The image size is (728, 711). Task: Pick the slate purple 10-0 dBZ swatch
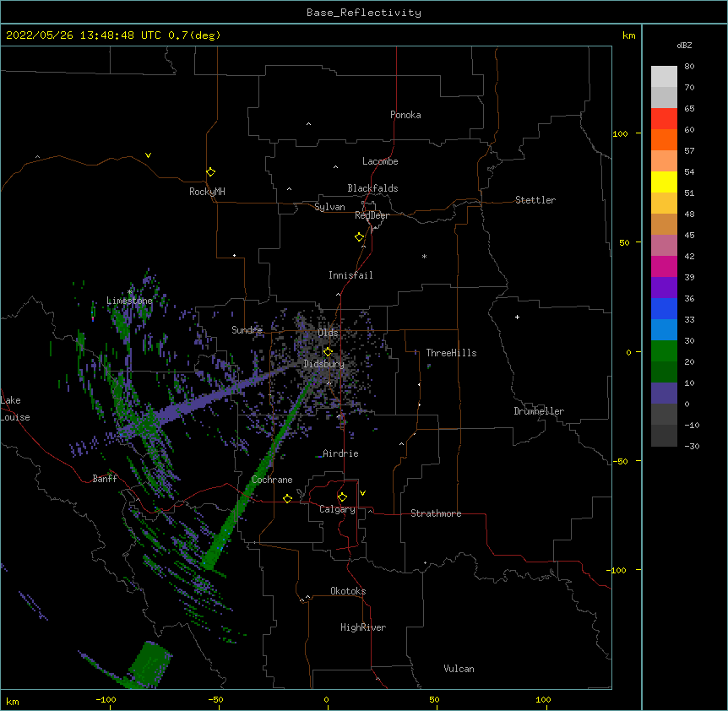(664, 393)
